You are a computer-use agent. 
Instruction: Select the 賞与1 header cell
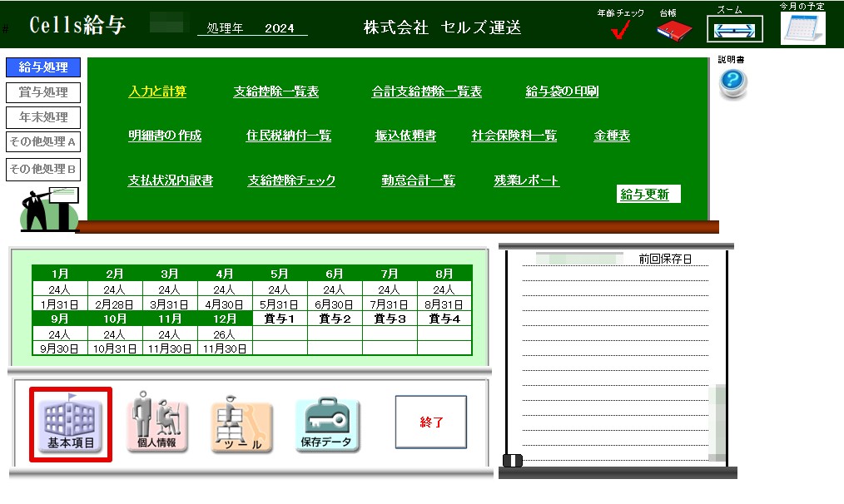click(280, 319)
